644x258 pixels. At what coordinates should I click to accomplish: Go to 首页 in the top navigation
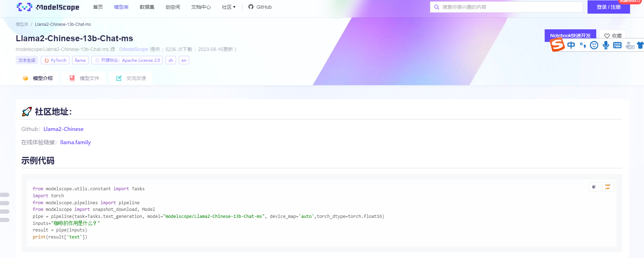pos(98,7)
